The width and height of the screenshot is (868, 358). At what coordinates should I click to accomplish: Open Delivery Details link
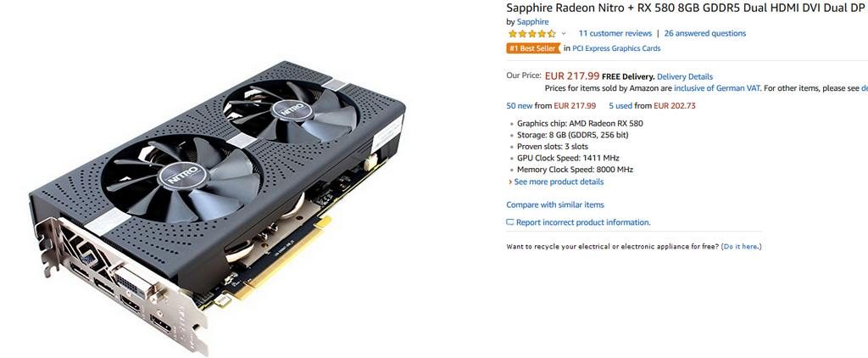click(x=685, y=76)
